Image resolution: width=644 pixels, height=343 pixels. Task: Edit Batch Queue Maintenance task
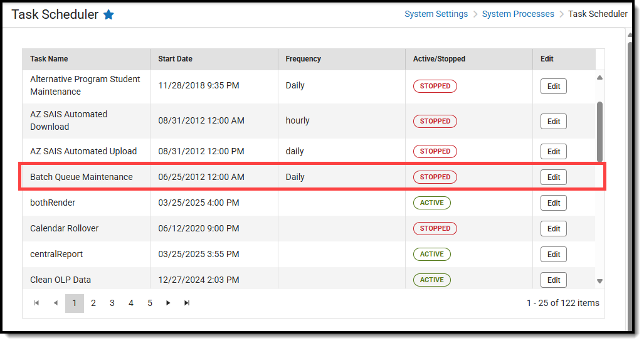tap(553, 177)
